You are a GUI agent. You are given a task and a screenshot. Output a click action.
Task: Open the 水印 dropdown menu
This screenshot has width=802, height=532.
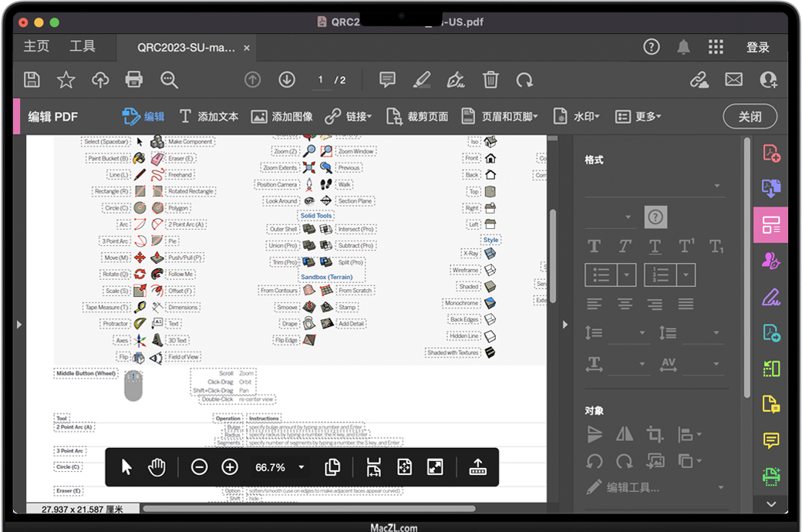[x=577, y=116]
